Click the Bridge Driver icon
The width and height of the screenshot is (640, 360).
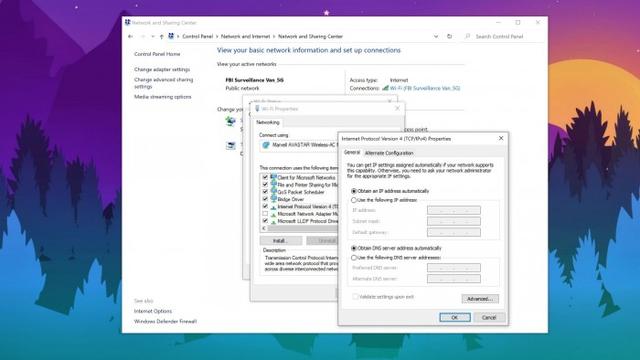click(273, 199)
